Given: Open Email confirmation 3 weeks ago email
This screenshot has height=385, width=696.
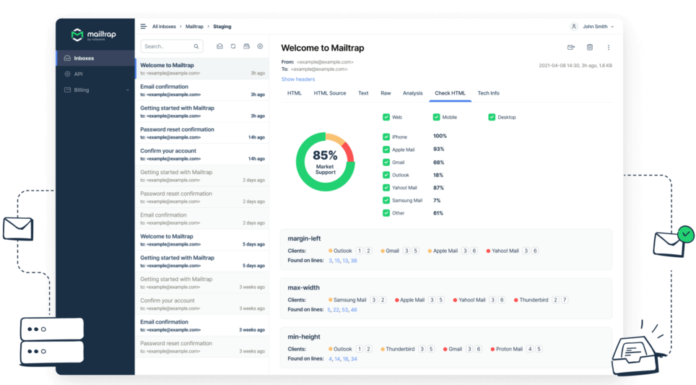Looking at the screenshot, I should [202, 325].
